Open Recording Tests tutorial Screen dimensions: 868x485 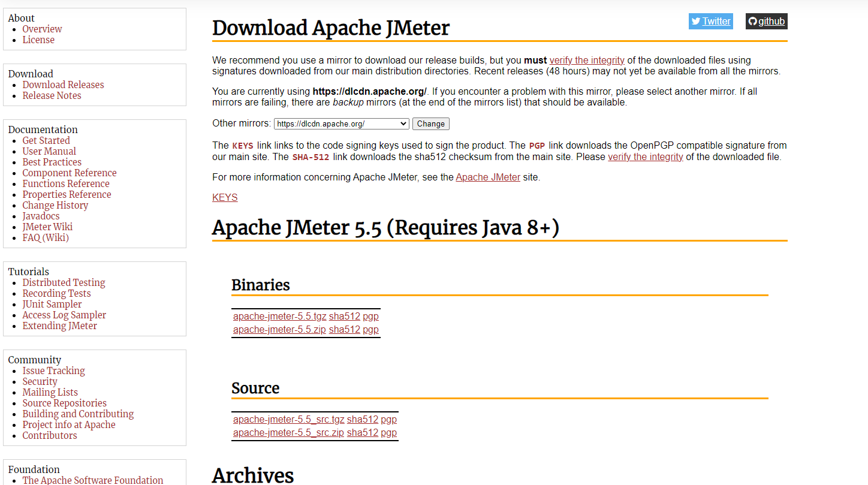point(56,293)
